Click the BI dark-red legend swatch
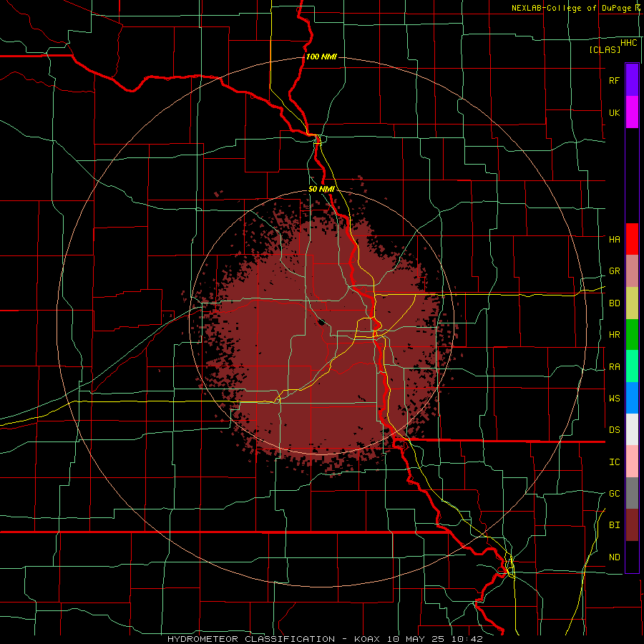The height and width of the screenshot is (644, 644). pyautogui.click(x=632, y=525)
